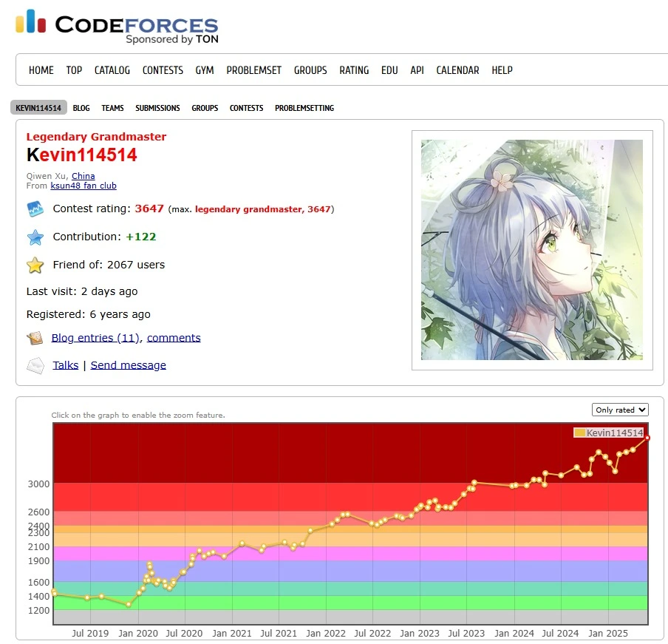Switch to the SUBMISSIONS profile tab
Image resolution: width=668 pixels, height=644 pixels.
pos(157,108)
